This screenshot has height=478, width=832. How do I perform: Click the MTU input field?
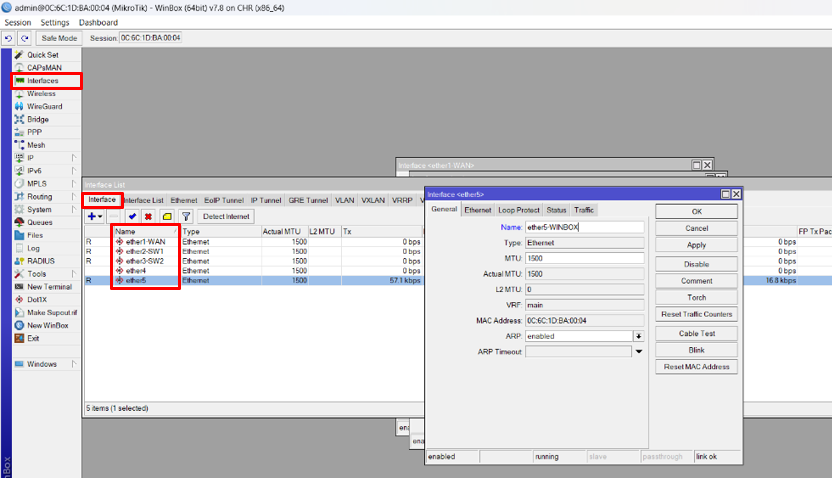(x=584, y=258)
